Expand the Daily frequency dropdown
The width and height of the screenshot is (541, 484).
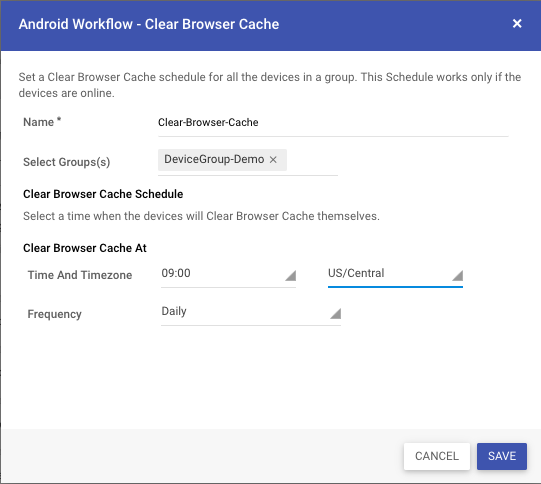click(x=251, y=313)
